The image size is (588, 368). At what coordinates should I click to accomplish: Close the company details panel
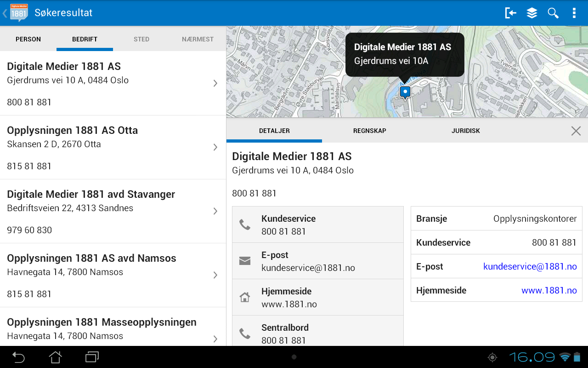[x=576, y=131]
